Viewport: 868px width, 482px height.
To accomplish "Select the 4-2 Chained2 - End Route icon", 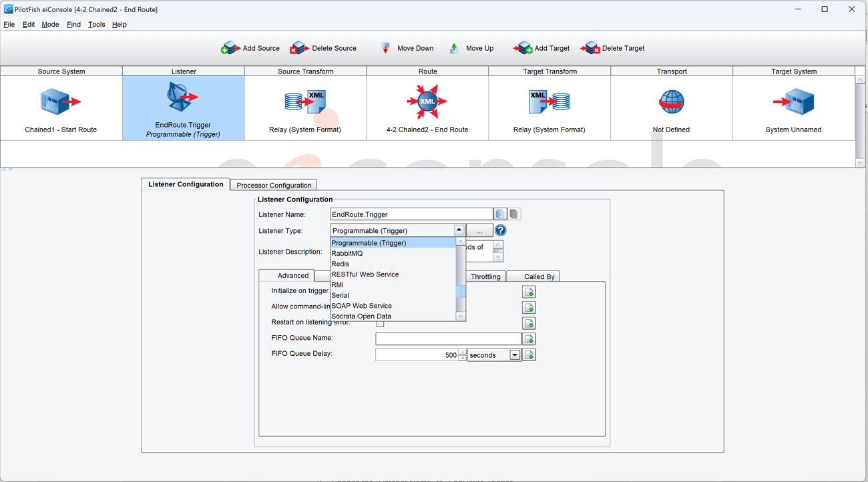I will click(x=427, y=102).
